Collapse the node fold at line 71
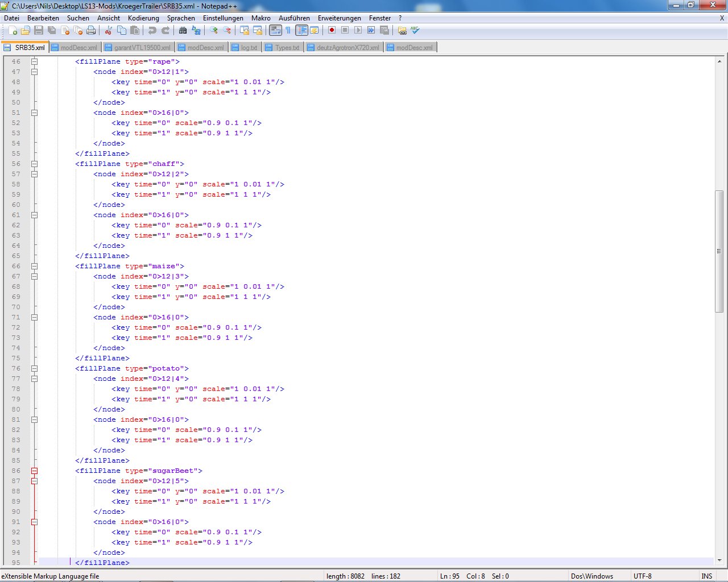 coord(34,317)
